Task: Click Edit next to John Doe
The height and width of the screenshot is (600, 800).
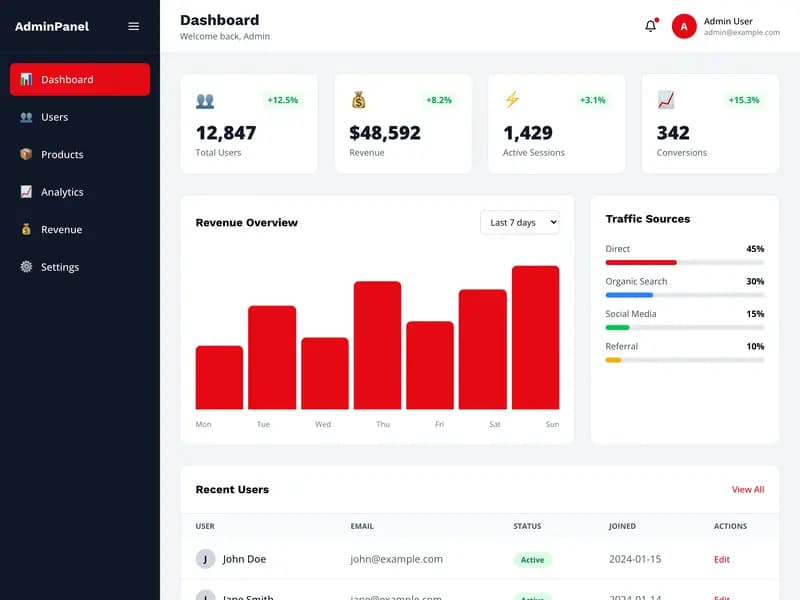Action: tap(722, 559)
